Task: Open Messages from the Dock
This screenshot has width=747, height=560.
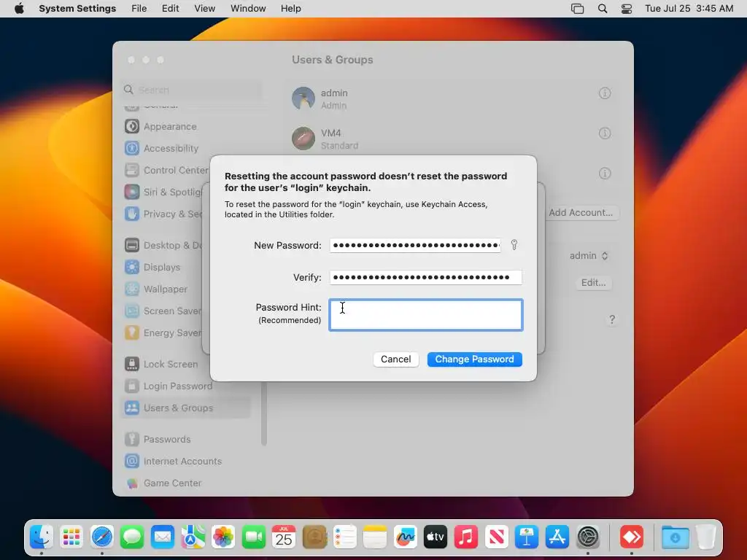Action: click(132, 537)
